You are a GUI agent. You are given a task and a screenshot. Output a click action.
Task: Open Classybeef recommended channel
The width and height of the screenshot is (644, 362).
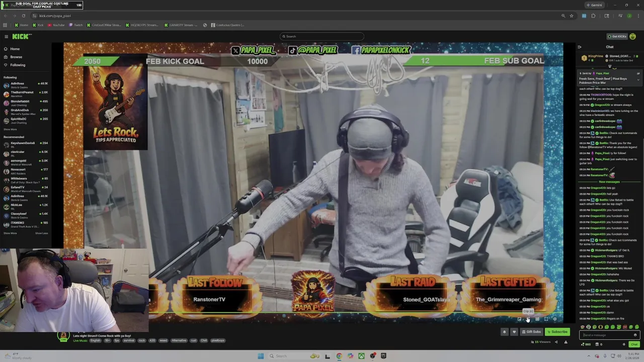coord(26,216)
